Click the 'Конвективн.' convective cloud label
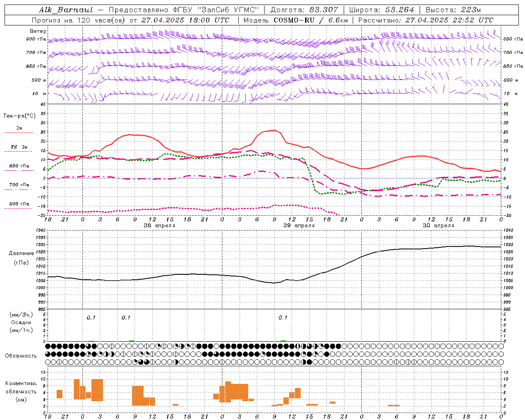Screen dimensions: 525x420 tap(21, 383)
